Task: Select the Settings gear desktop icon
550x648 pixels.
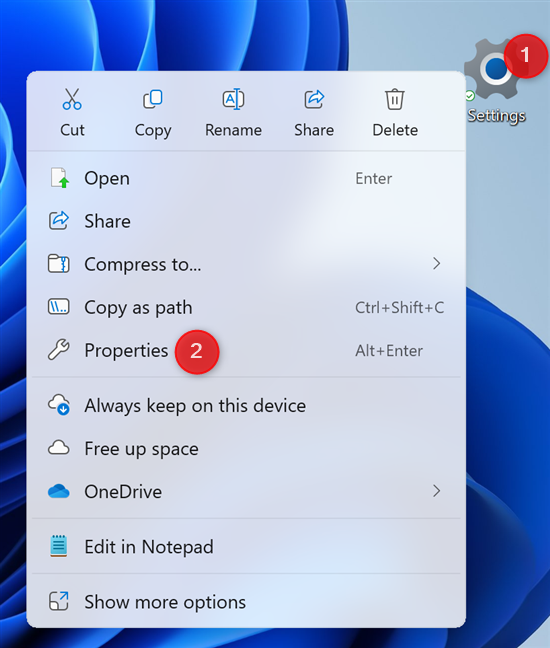Action: 496,69
